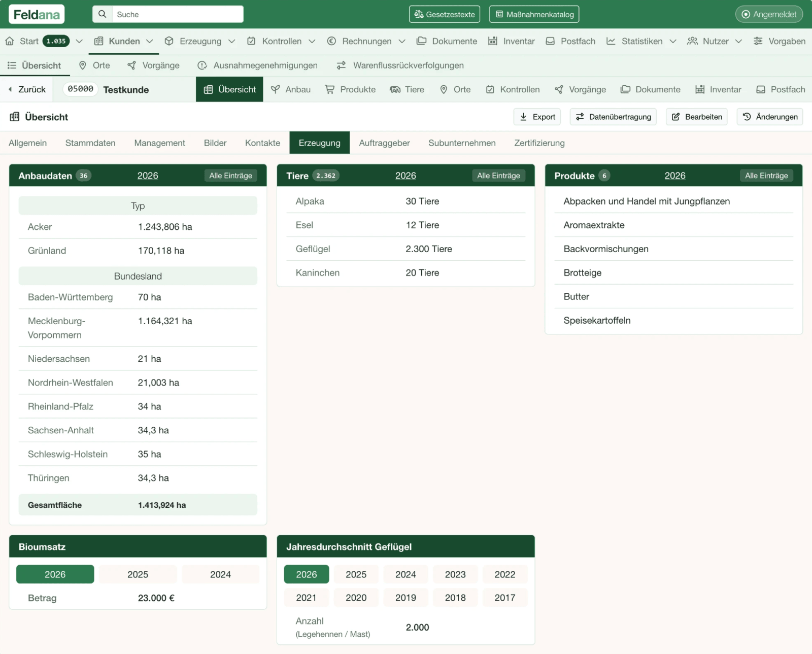Click the Export download button
The image size is (812, 654).
point(537,117)
